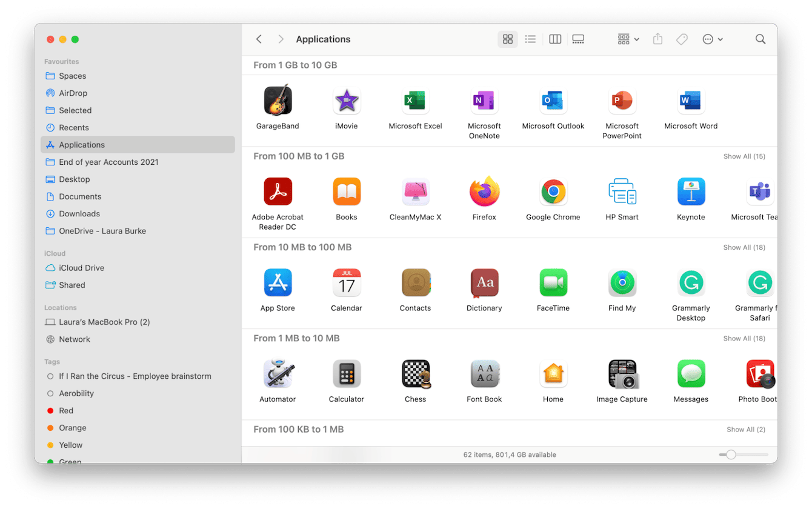The image size is (812, 509).
Task: Show all 15 apps from 100 MB to 1 GB
Action: pos(744,156)
